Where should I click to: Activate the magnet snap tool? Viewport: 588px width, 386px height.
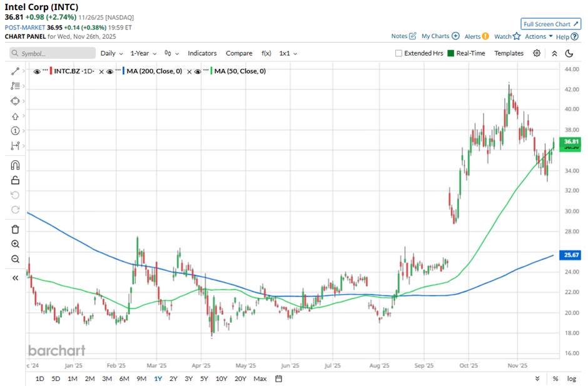coord(15,165)
